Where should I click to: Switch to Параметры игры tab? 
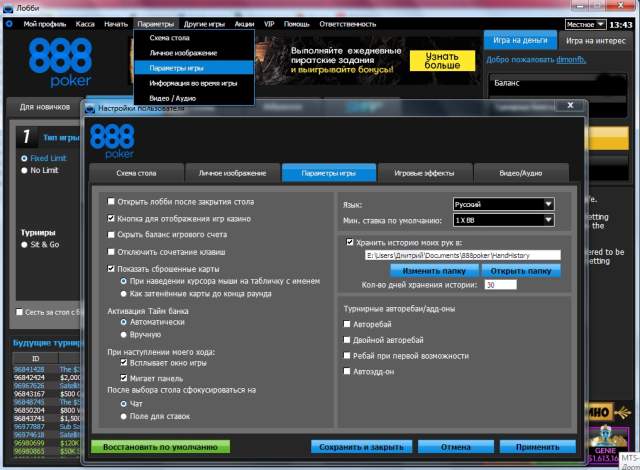click(329, 173)
